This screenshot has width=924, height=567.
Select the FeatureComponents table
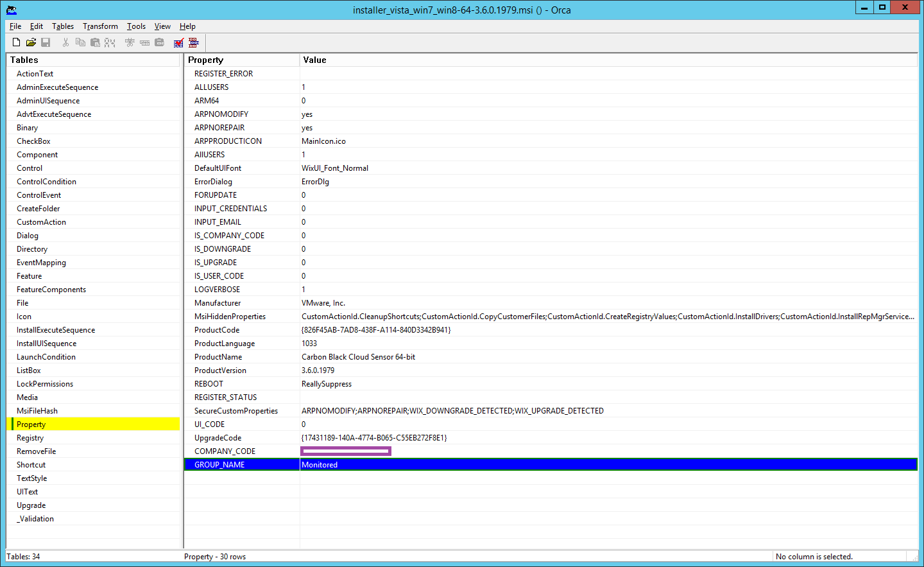51,290
